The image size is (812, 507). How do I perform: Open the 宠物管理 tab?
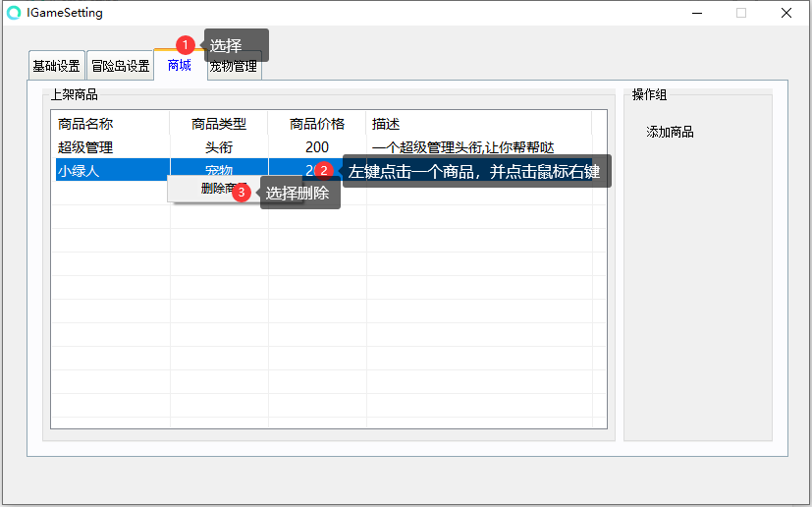point(234,67)
